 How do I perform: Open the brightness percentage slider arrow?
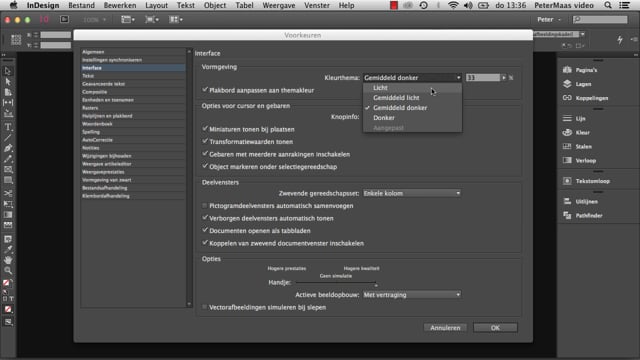504,78
